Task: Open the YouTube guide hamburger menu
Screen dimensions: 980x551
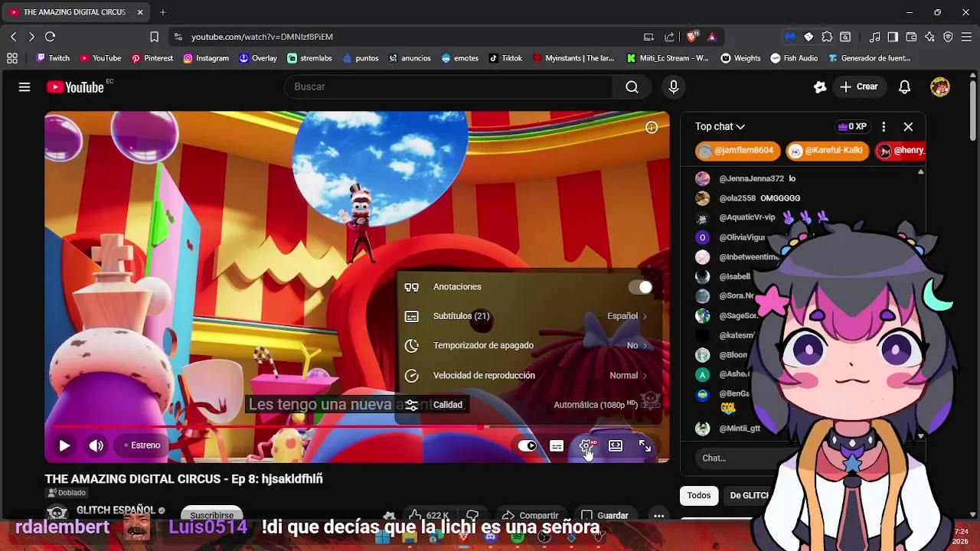Action: pos(24,87)
